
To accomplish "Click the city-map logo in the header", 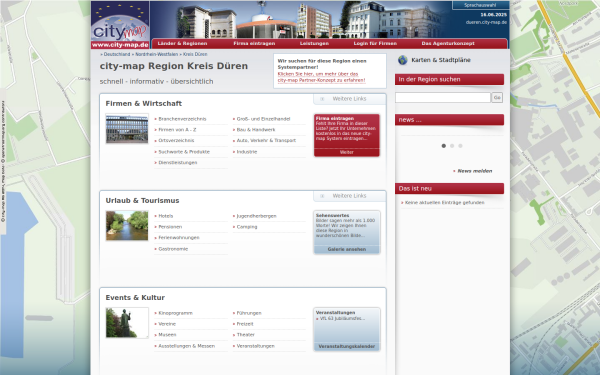I will [x=120, y=25].
